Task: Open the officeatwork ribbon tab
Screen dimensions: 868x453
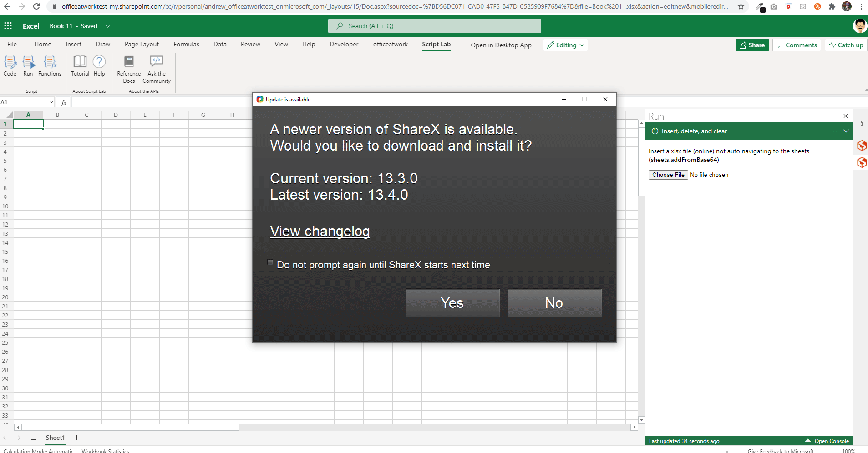Action: click(x=390, y=44)
